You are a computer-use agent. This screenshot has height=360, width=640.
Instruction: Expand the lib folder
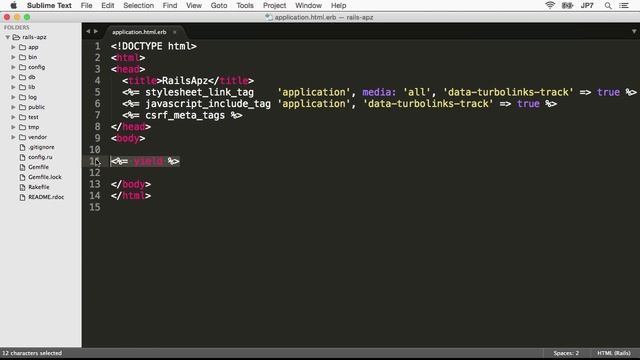(13, 87)
